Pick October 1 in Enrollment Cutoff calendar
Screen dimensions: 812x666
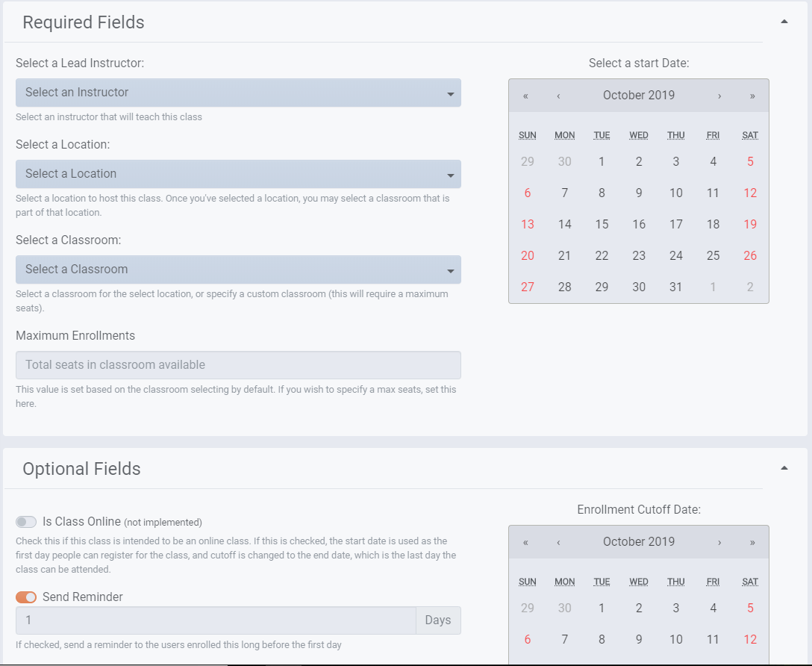[602, 608]
